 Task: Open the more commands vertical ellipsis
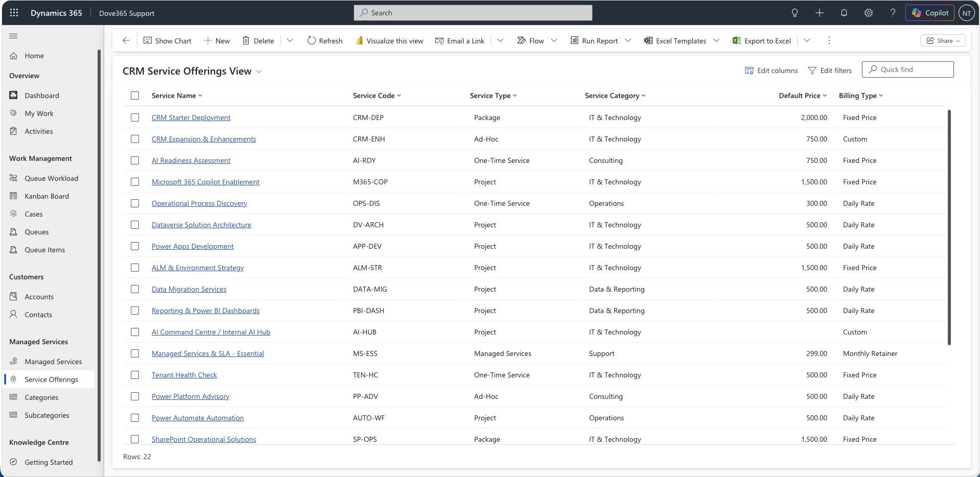(829, 40)
